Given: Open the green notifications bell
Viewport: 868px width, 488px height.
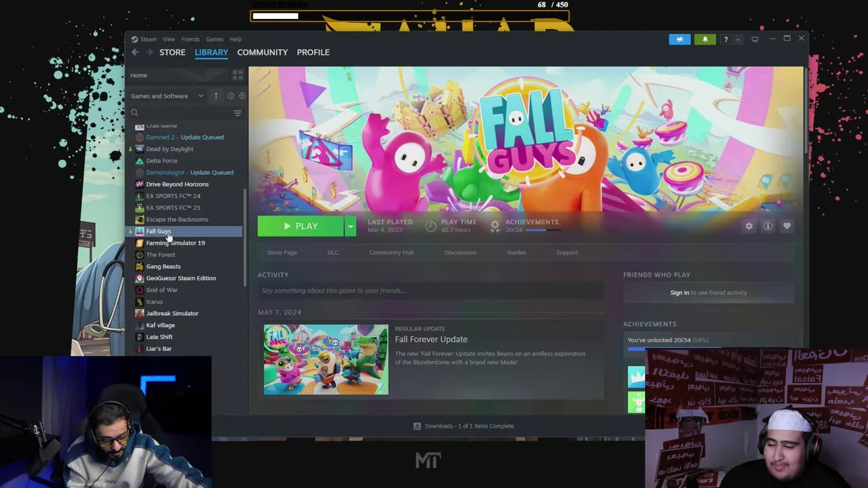Looking at the screenshot, I should click(x=705, y=39).
